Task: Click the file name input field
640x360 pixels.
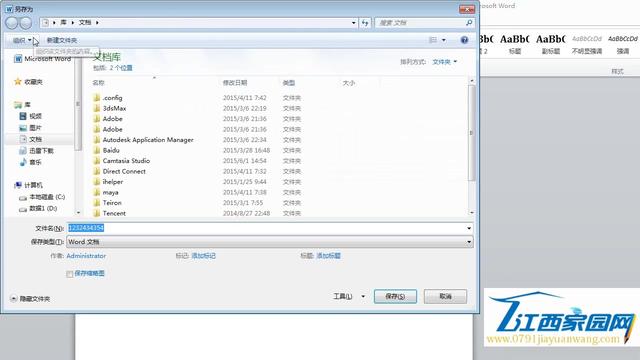Action: (x=266, y=228)
